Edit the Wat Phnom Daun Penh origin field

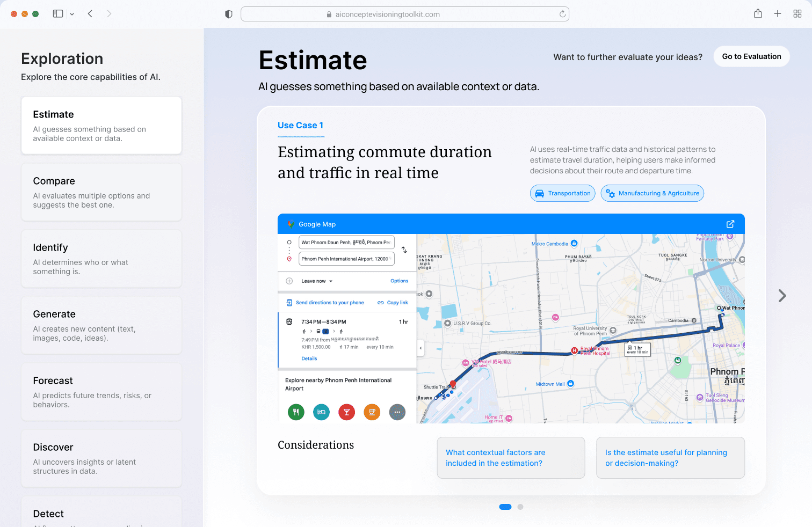click(346, 243)
